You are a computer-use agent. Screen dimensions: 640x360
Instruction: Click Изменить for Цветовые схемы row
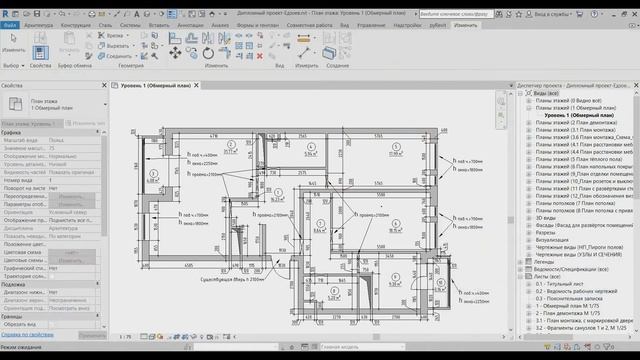click(72, 260)
